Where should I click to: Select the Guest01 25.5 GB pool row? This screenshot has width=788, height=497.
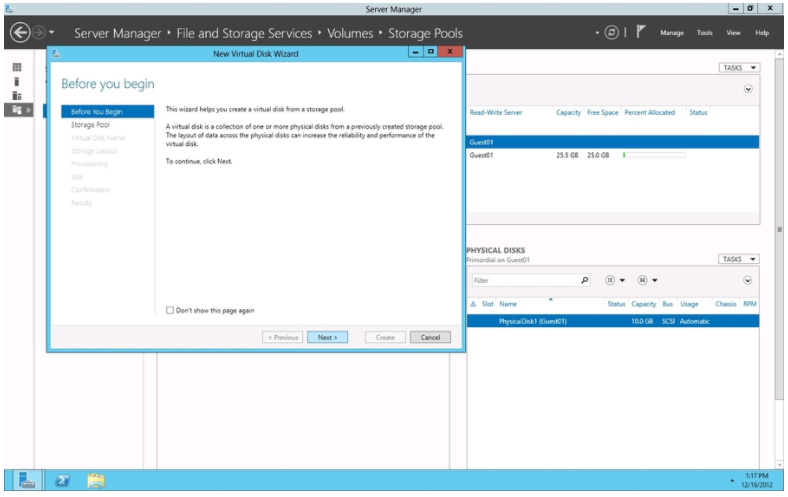click(613, 155)
